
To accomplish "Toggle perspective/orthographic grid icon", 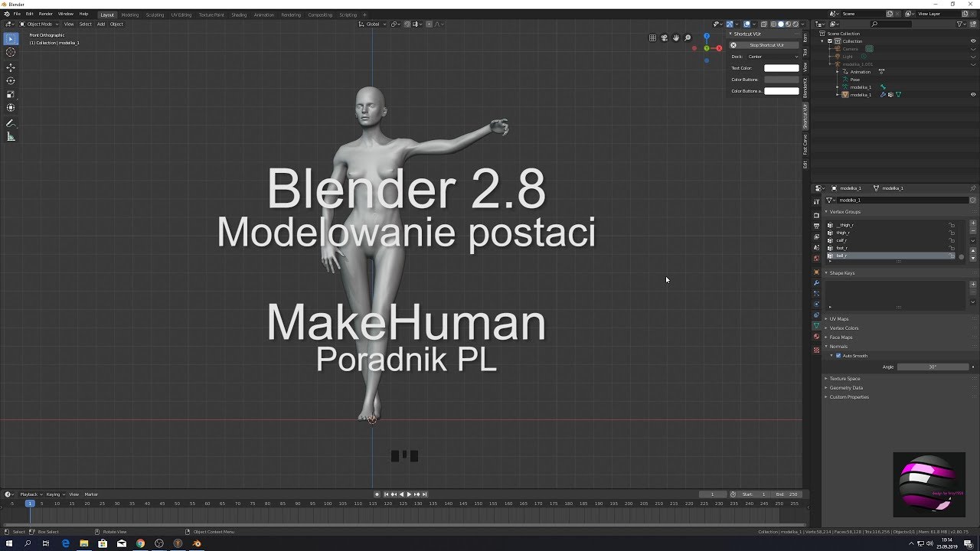I will (x=652, y=37).
